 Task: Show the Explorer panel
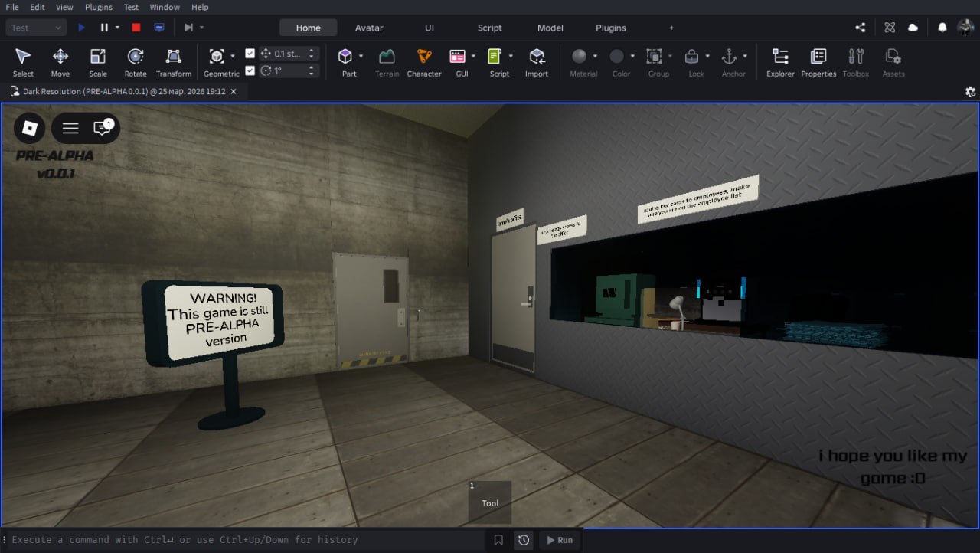[780, 62]
